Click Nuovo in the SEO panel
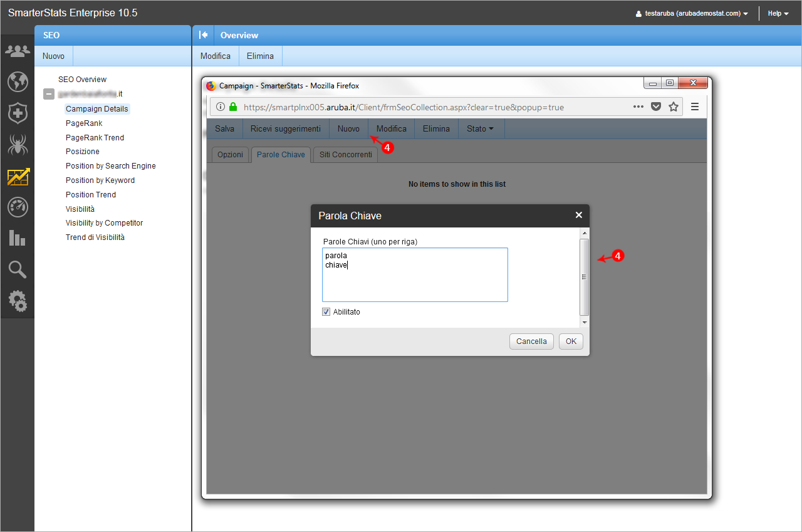This screenshot has height=532, width=802. [x=53, y=56]
